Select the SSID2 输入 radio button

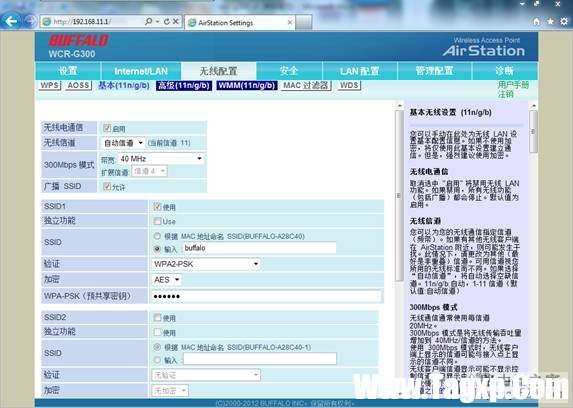pos(157,360)
